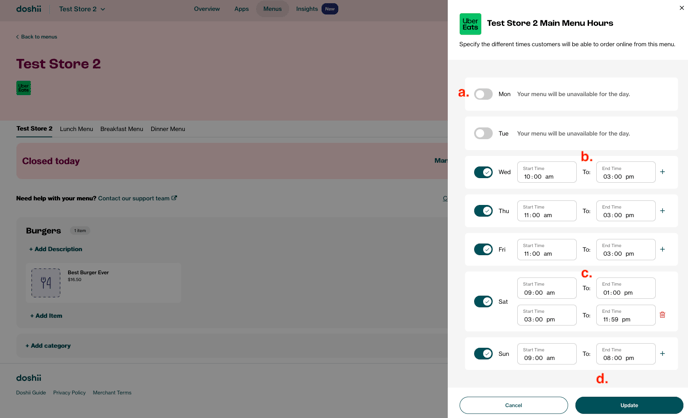The image size is (688, 418).
Task: Disable Thursday menu hours
Action: pyautogui.click(x=483, y=211)
